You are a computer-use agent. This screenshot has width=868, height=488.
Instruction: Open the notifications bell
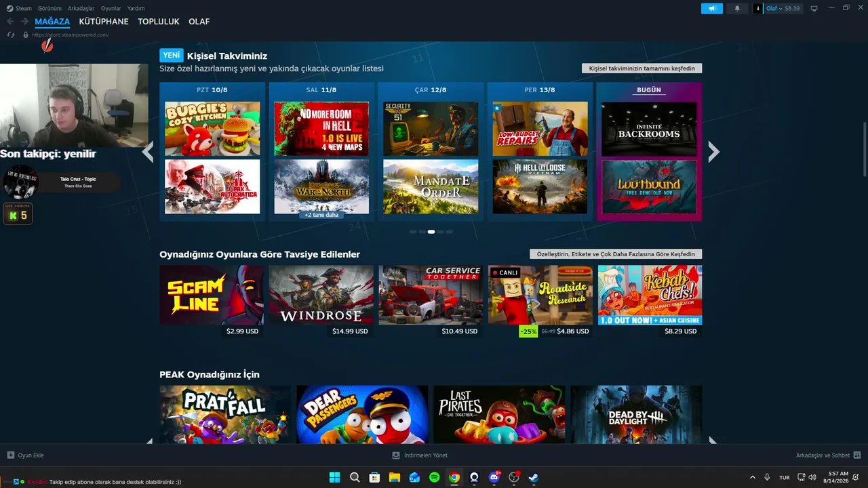pos(737,8)
